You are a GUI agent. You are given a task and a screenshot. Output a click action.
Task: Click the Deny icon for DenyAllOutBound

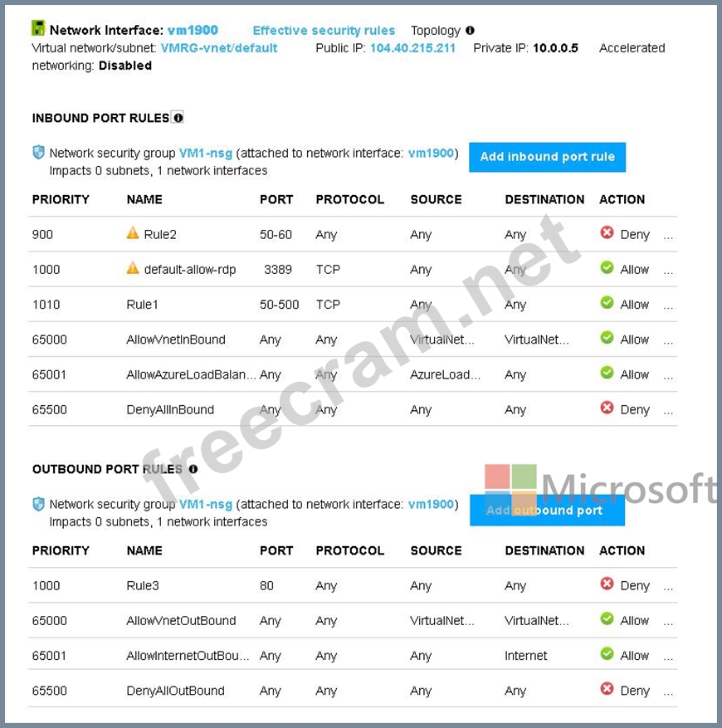(607, 689)
